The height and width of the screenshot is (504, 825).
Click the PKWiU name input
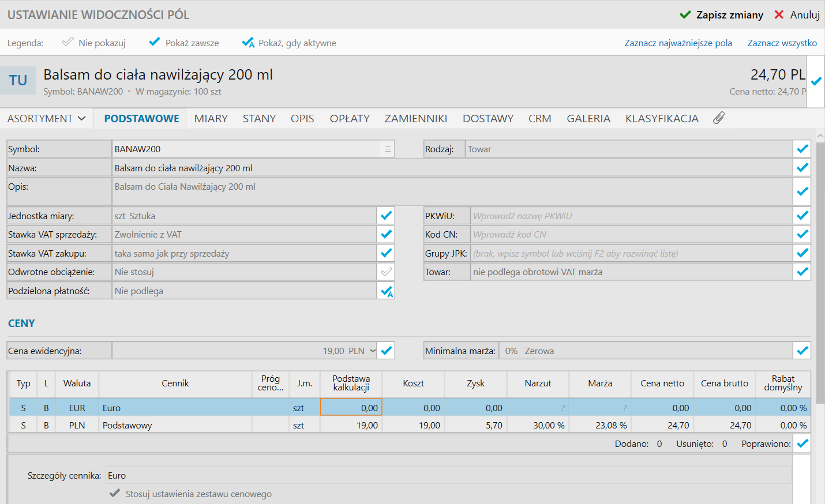coord(631,216)
